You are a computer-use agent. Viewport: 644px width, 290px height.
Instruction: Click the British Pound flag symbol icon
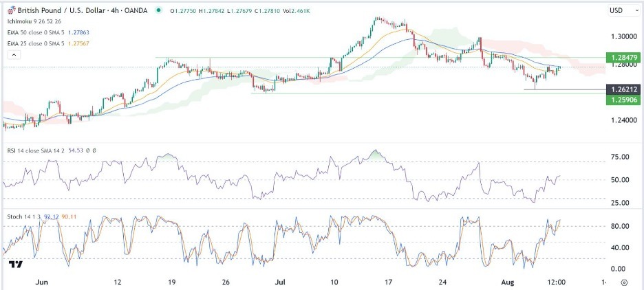tap(10, 11)
